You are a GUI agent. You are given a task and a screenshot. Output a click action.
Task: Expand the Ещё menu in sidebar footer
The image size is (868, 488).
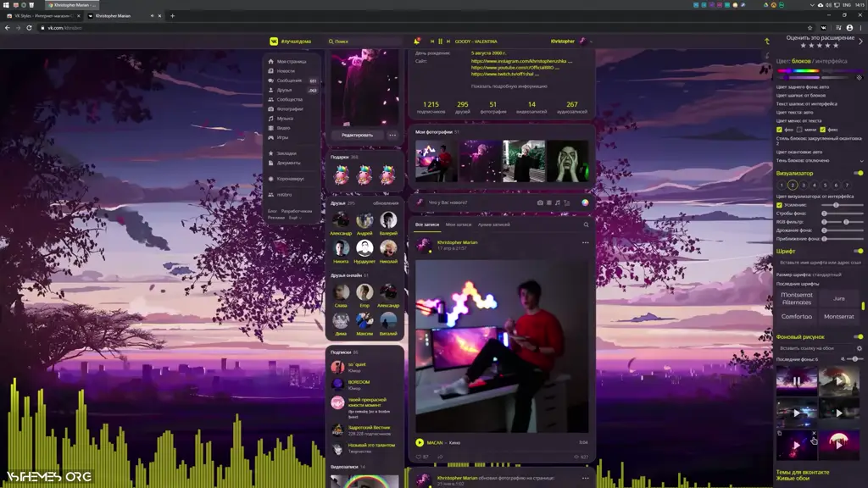[294, 218]
